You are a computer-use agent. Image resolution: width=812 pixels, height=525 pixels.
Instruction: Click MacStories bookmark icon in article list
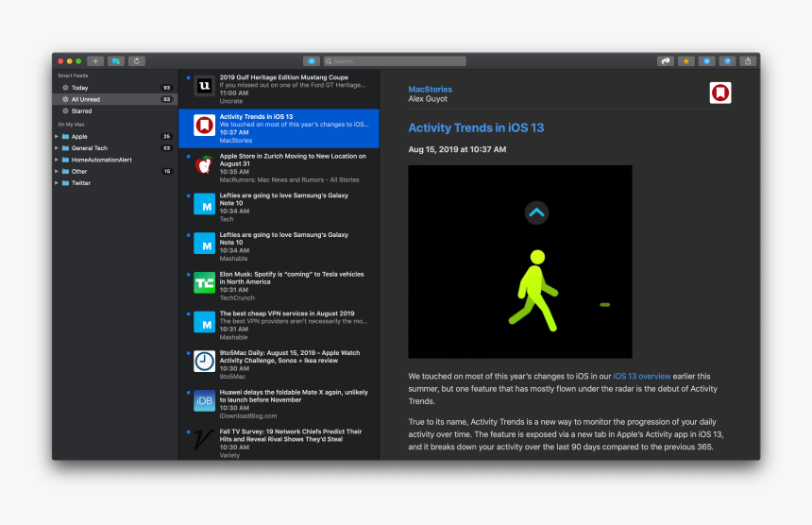pyautogui.click(x=204, y=126)
